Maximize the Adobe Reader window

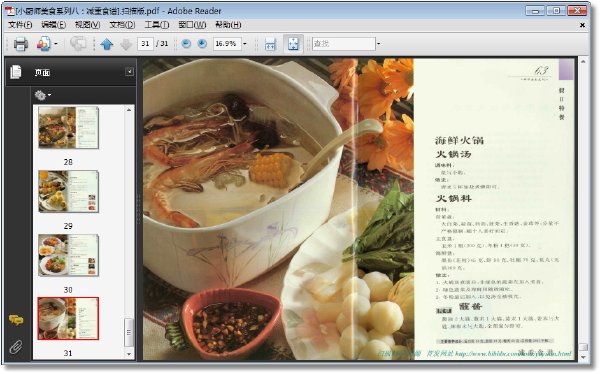(x=556, y=10)
